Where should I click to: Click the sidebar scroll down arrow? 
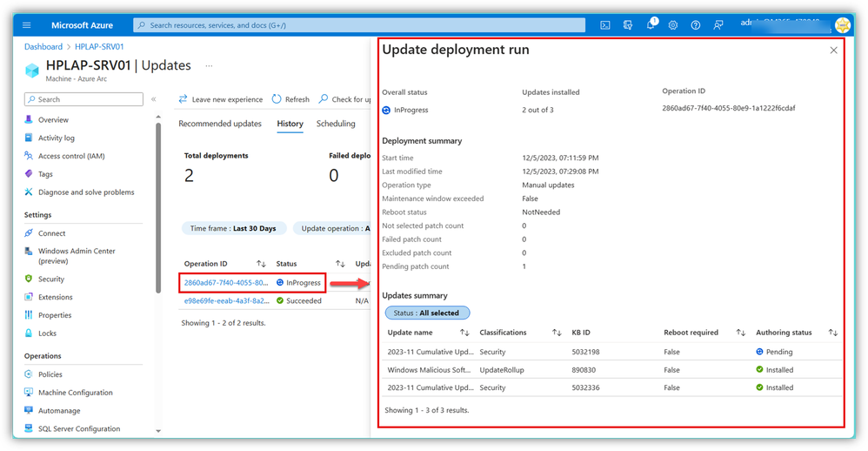(x=158, y=430)
